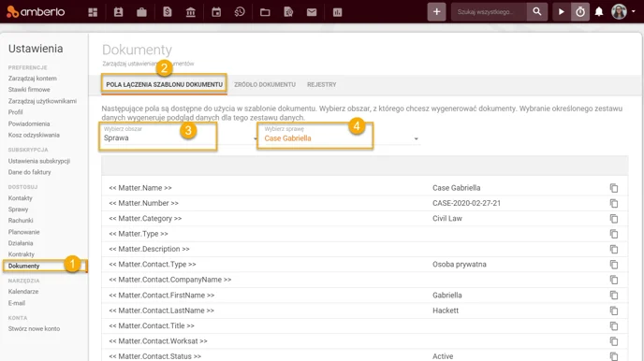Open the bills invoice icon
Screen dimensions: 644x361
pos(168,12)
